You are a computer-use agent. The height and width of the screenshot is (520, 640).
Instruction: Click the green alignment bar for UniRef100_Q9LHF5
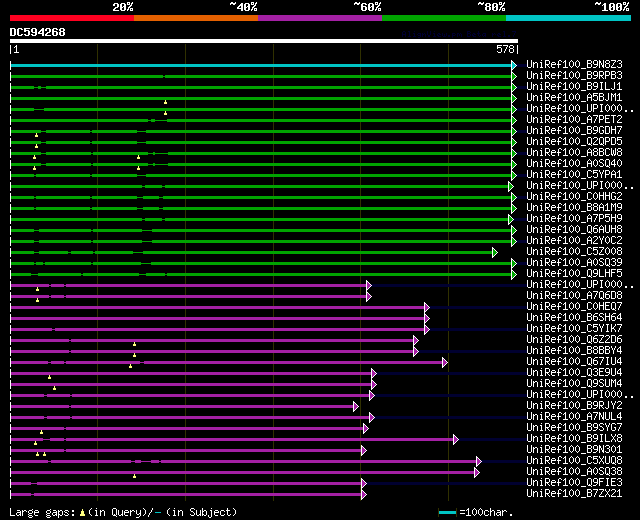coord(261,274)
